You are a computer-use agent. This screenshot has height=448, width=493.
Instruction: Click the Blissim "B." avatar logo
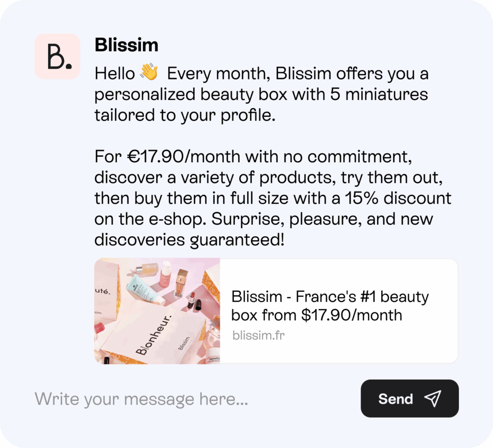57,56
